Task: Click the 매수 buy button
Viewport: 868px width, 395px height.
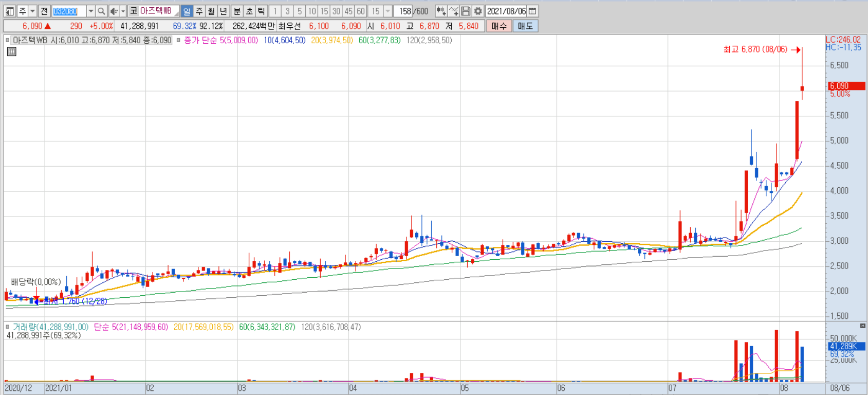Action: [x=499, y=26]
